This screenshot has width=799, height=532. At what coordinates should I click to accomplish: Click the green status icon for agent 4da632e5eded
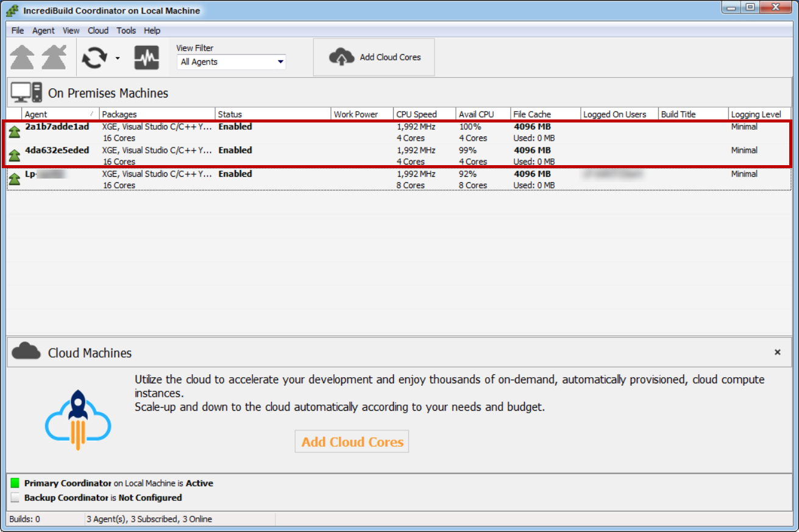[15, 155]
